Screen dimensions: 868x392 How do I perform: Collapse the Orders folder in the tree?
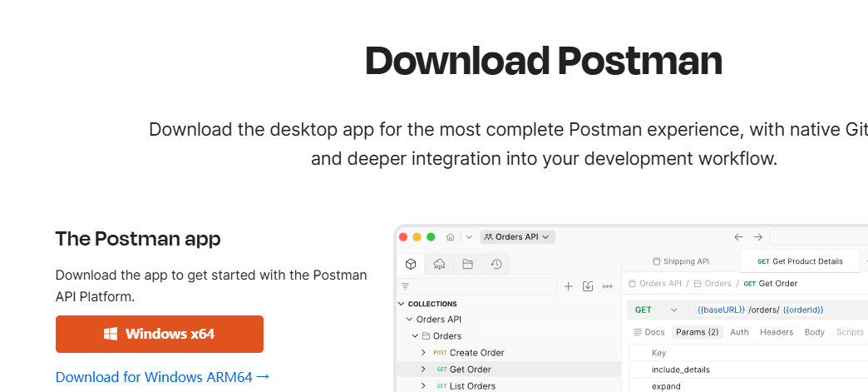415,336
